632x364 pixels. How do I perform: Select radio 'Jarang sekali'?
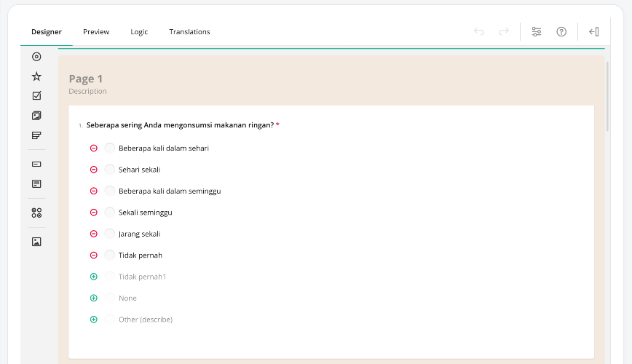(x=110, y=234)
